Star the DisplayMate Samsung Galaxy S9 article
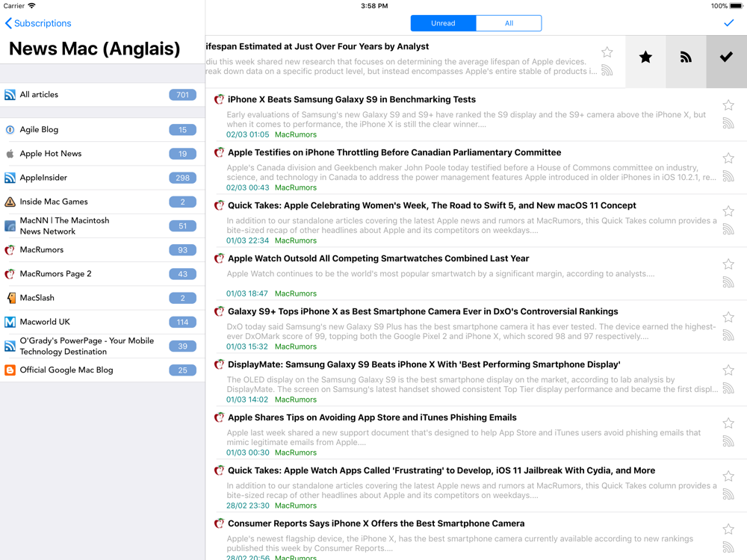This screenshot has width=747, height=560. [x=728, y=370]
